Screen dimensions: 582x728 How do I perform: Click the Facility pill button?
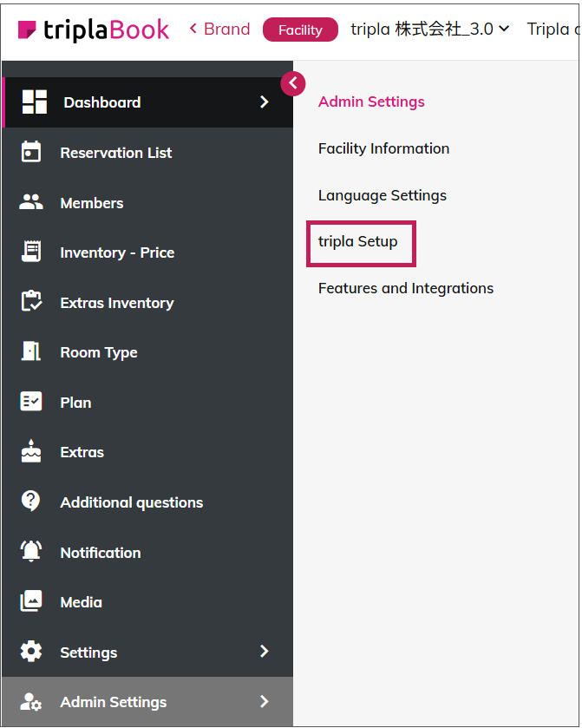[x=300, y=30]
